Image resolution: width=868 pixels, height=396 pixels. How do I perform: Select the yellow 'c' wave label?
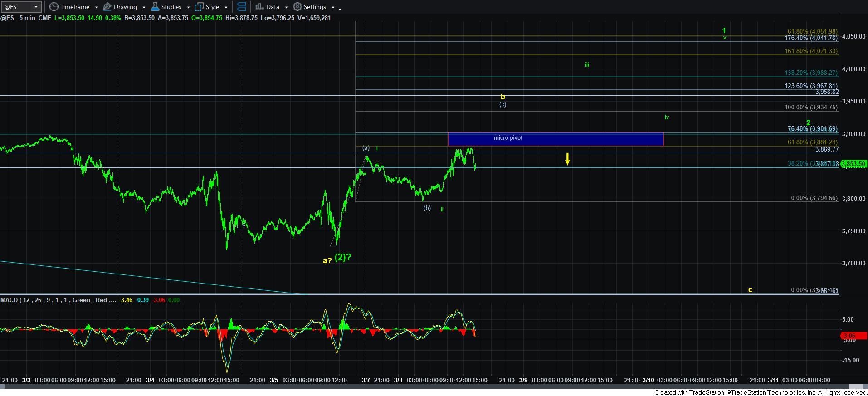click(x=750, y=289)
